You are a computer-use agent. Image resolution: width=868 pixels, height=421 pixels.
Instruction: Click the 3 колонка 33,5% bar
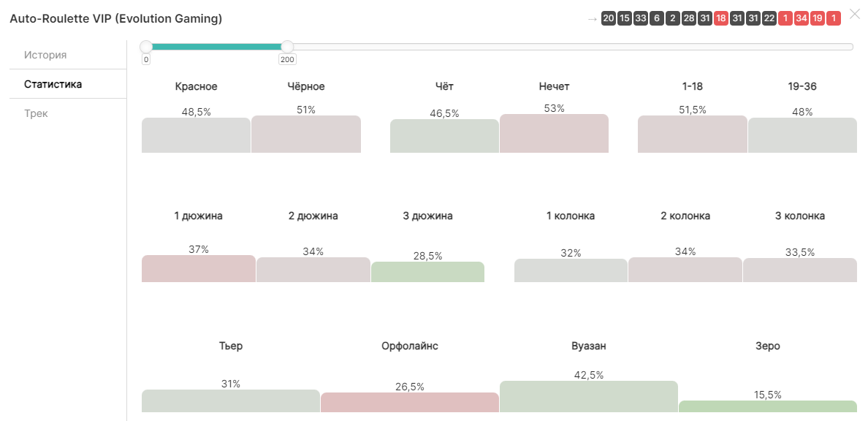(800, 270)
